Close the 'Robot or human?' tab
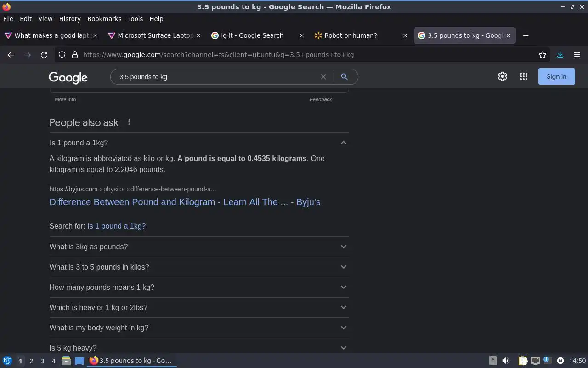Screen dimensions: 588x368 click(405, 35)
